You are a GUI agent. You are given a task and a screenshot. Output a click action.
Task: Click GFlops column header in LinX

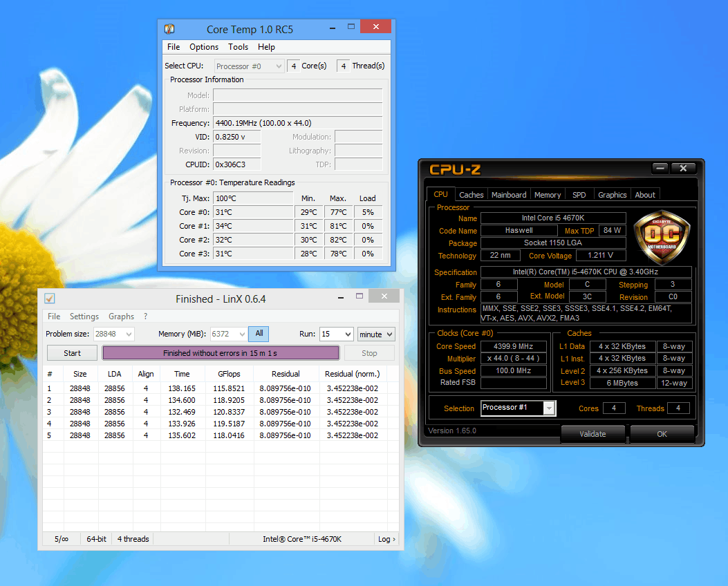click(230, 374)
